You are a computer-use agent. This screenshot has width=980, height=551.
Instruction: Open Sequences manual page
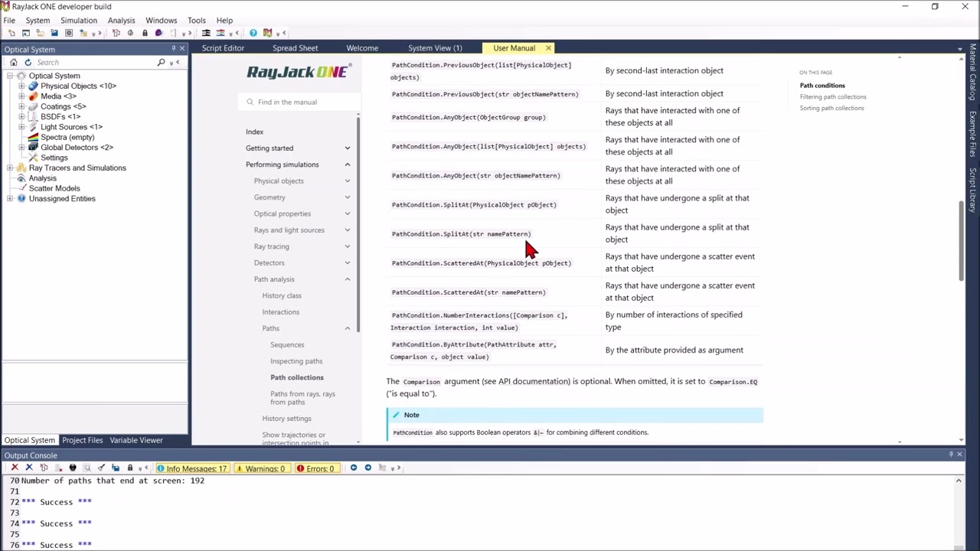tap(287, 345)
